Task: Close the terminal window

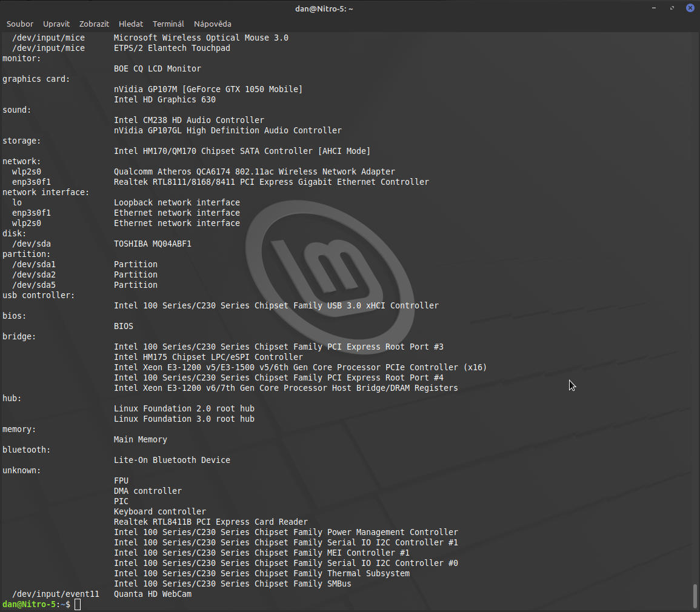Action: pyautogui.click(x=690, y=8)
